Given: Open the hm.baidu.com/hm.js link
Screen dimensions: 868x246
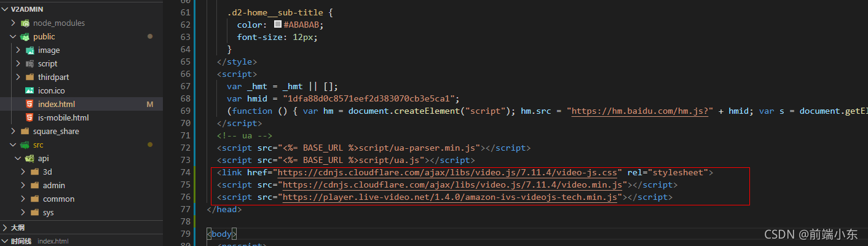Looking at the screenshot, I should (x=641, y=111).
